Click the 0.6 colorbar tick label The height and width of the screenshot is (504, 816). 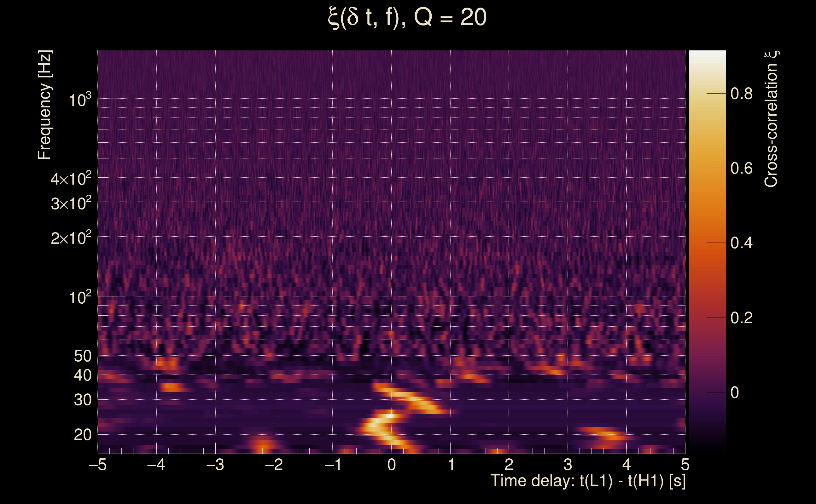[x=741, y=169]
